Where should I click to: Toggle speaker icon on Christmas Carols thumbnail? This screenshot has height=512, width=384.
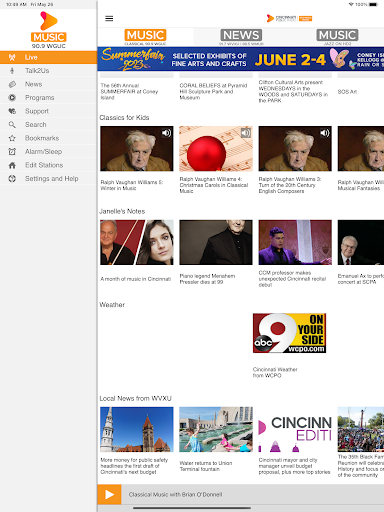(246, 133)
